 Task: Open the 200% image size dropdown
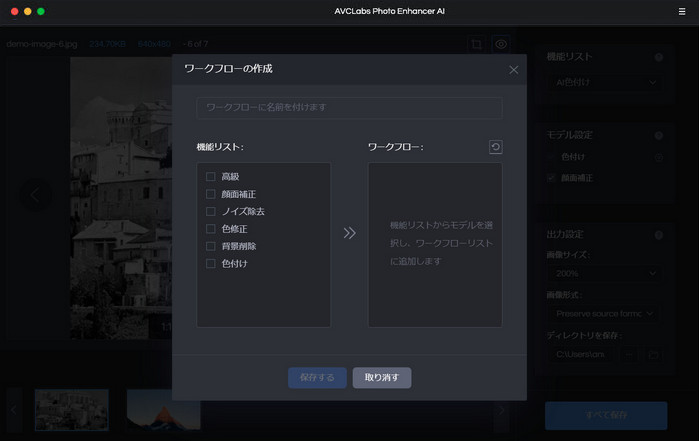[605, 273]
